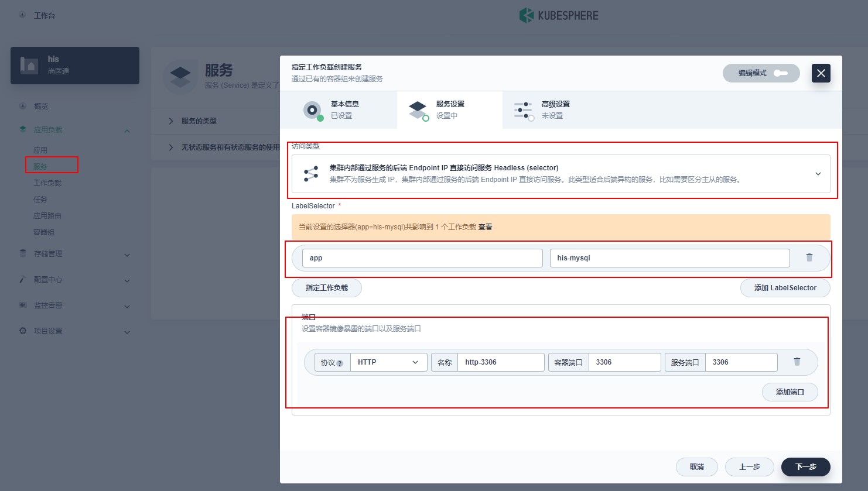Click the 服务 page header icon

click(180, 77)
